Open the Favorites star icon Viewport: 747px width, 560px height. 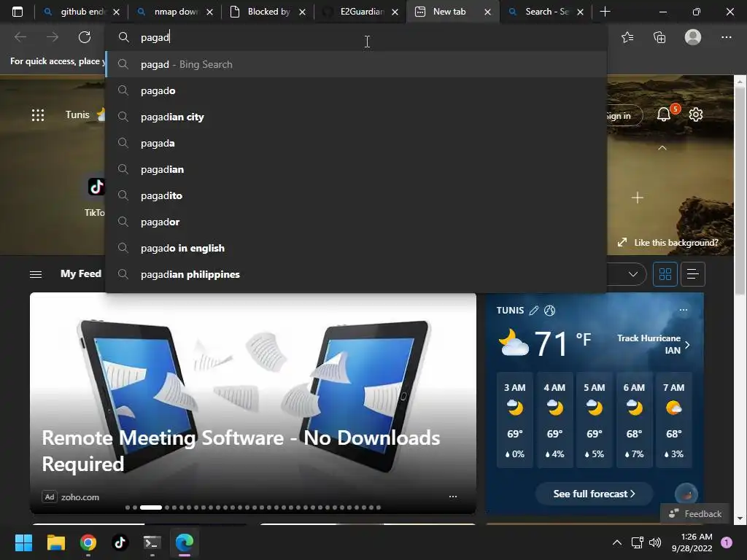point(627,37)
